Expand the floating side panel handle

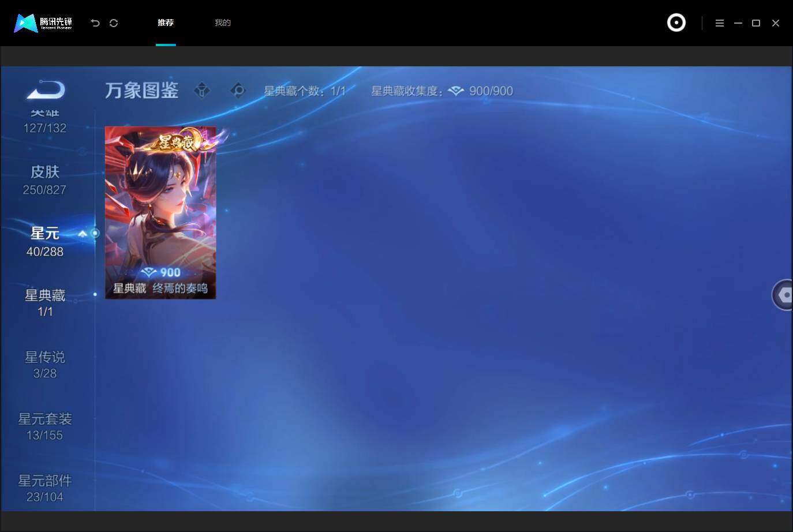(x=783, y=295)
